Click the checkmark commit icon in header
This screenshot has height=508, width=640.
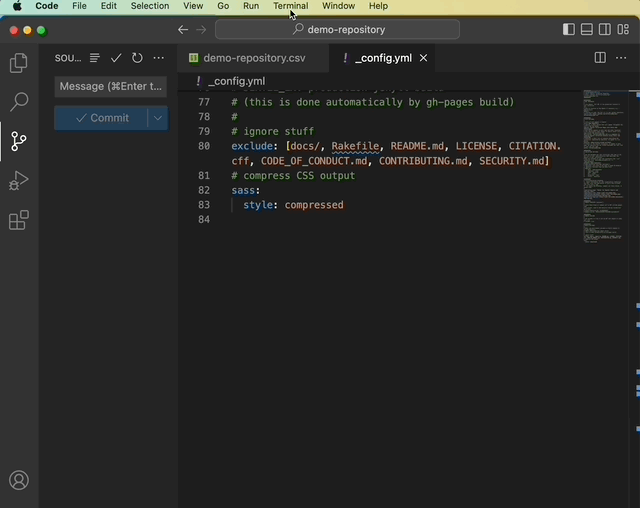(116, 58)
